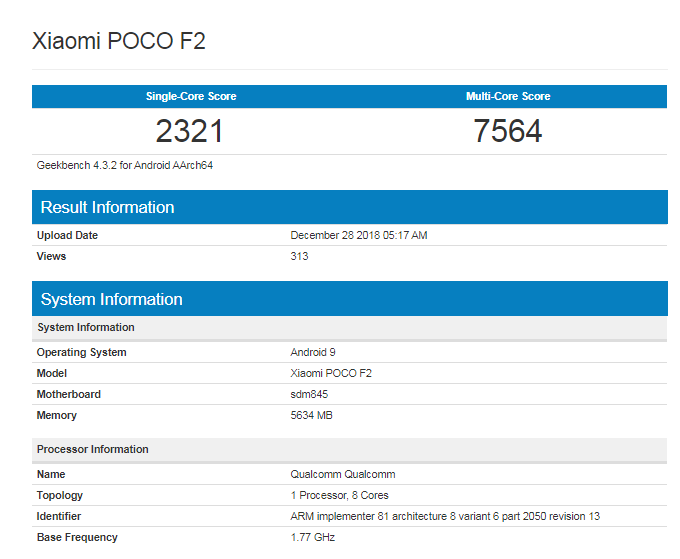Select Geekbench 4.3.2 for Android AArch64 text

(x=125, y=165)
